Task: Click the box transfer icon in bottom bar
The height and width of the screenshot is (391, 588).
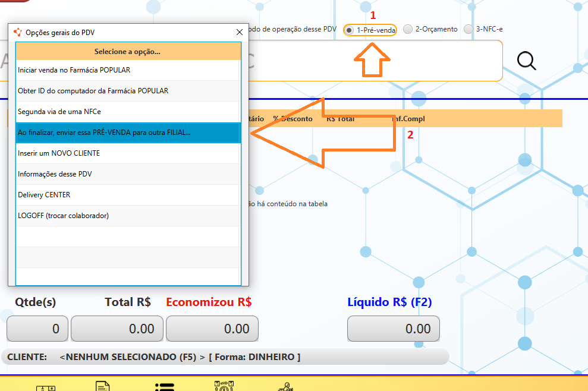Action: click(x=225, y=386)
